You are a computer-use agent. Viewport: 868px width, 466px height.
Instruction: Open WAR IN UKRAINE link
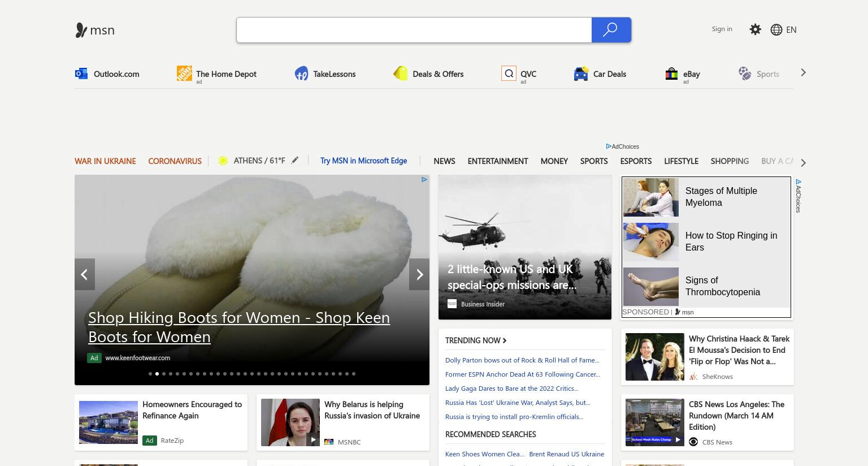[x=105, y=161]
